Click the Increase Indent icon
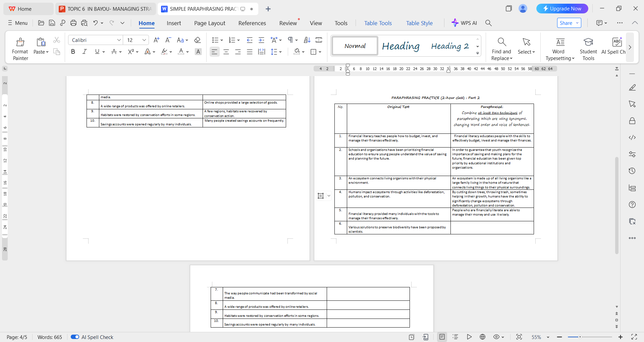 click(x=262, y=40)
